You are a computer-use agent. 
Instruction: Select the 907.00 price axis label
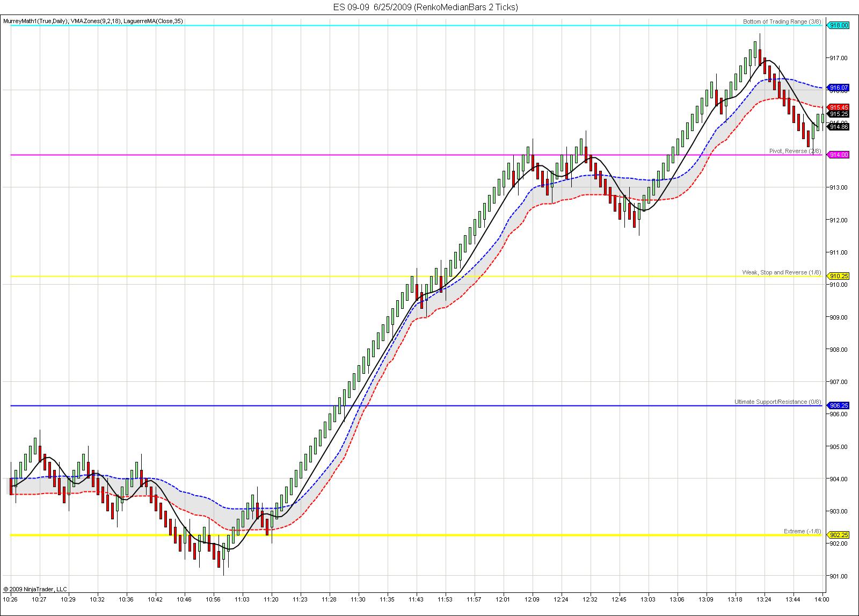(839, 382)
